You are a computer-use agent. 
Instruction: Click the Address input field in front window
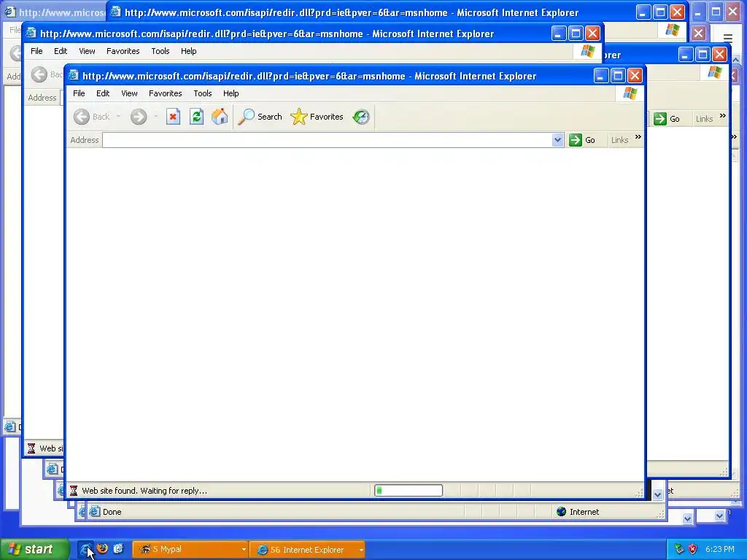click(328, 140)
